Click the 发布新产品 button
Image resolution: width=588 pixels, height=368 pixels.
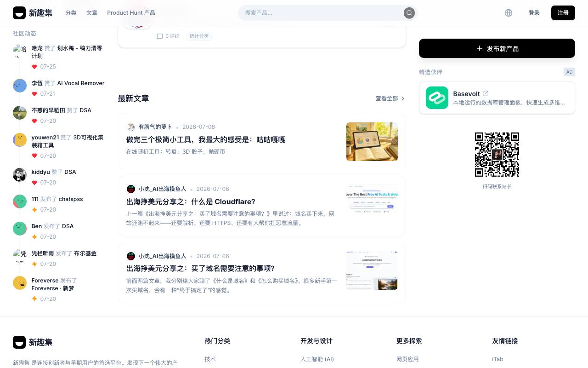pos(497,48)
